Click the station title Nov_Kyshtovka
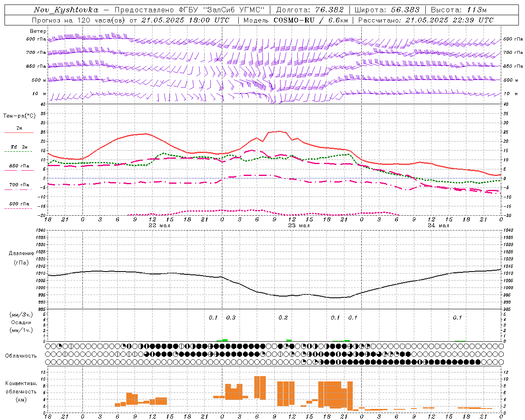 66,10
